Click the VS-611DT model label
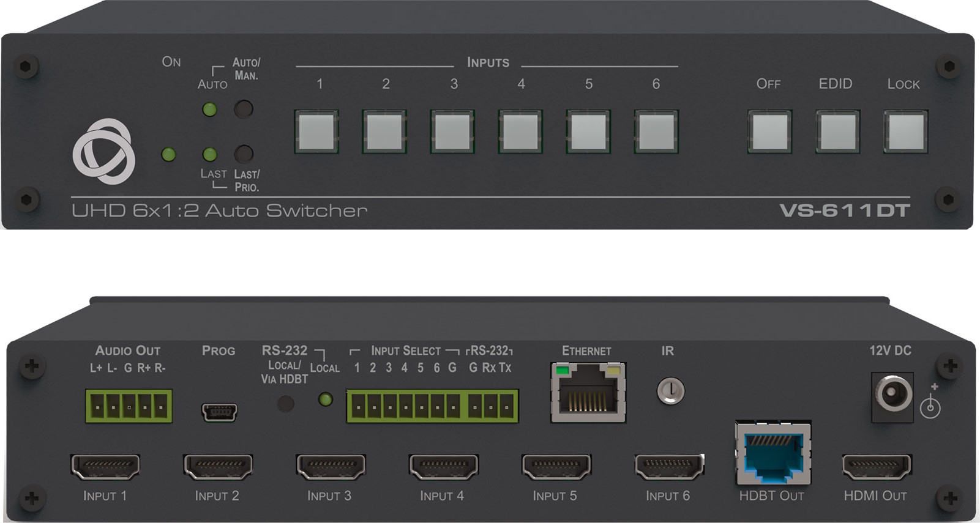Image resolution: width=980 pixels, height=523 pixels. pyautogui.click(x=845, y=210)
